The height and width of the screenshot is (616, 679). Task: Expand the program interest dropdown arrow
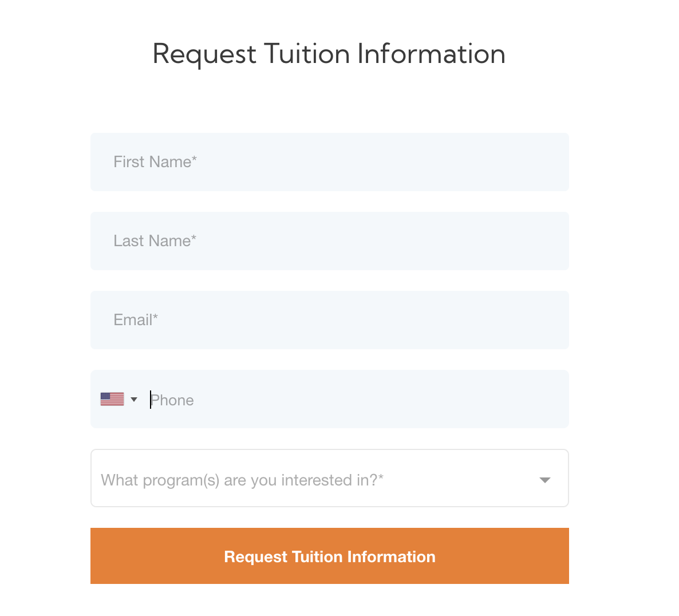click(x=545, y=480)
